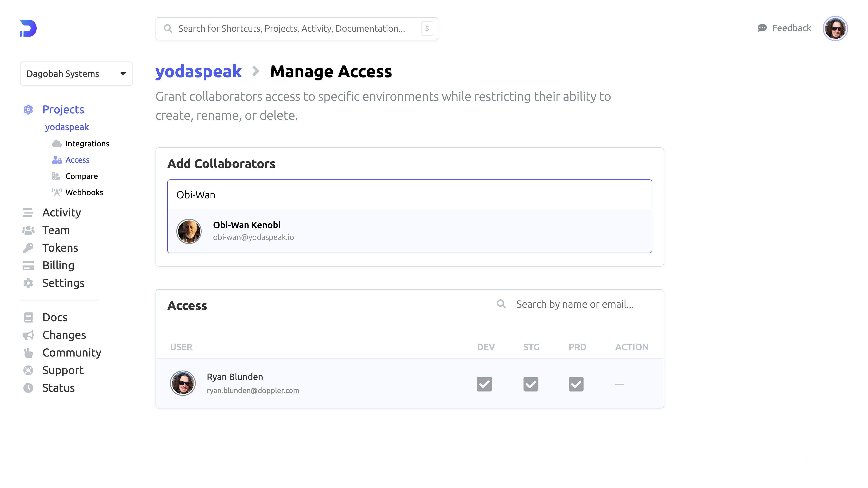Click the Tokens key icon
The width and height of the screenshot is (868, 488).
(x=28, y=248)
